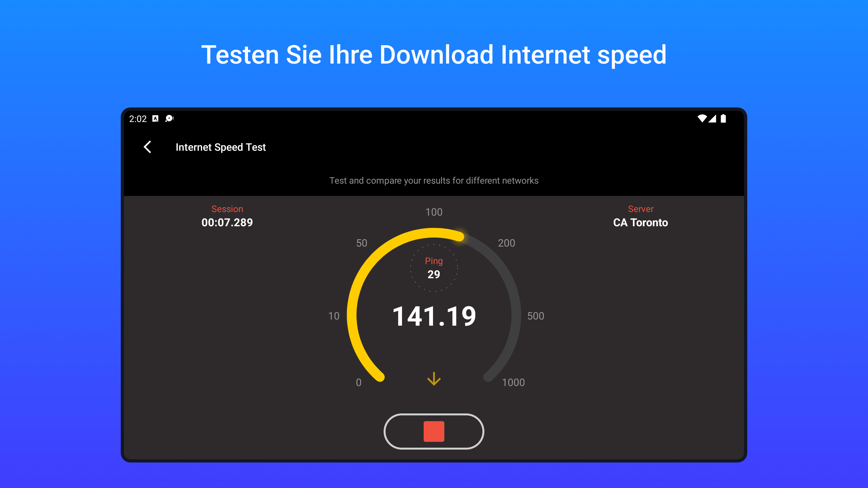868x488 pixels.
Task: Open the keyboard language notification icon
Action: point(155,118)
